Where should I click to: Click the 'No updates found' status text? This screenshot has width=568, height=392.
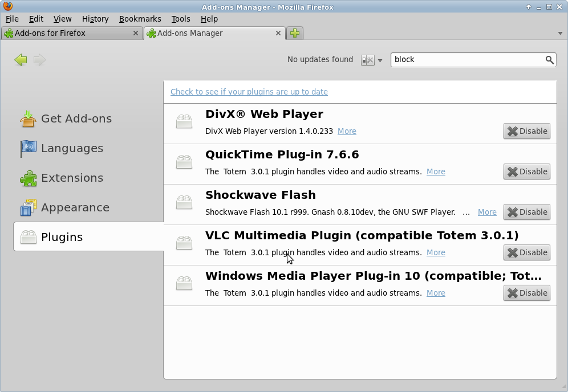point(320,59)
